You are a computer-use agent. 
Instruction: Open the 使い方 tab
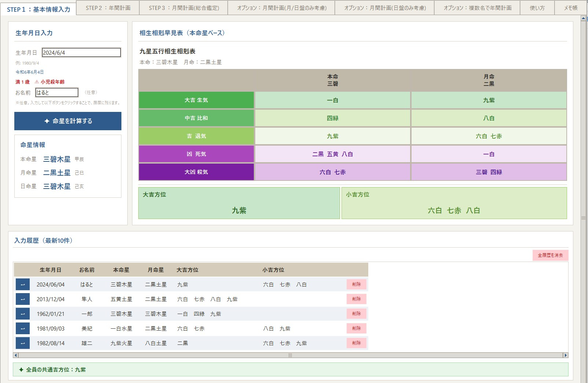(537, 8)
